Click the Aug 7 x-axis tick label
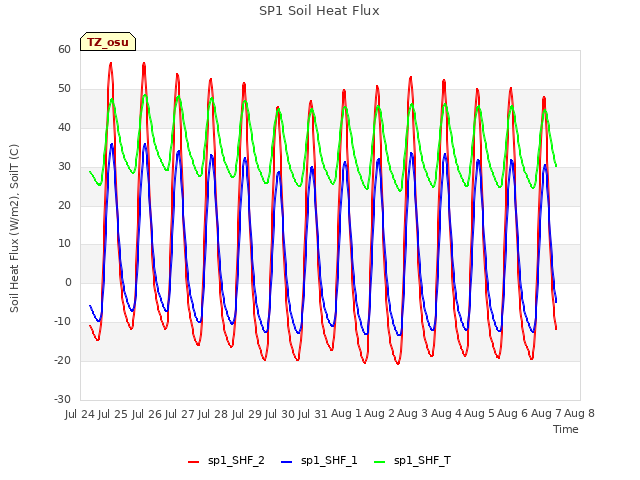 [x=546, y=414]
